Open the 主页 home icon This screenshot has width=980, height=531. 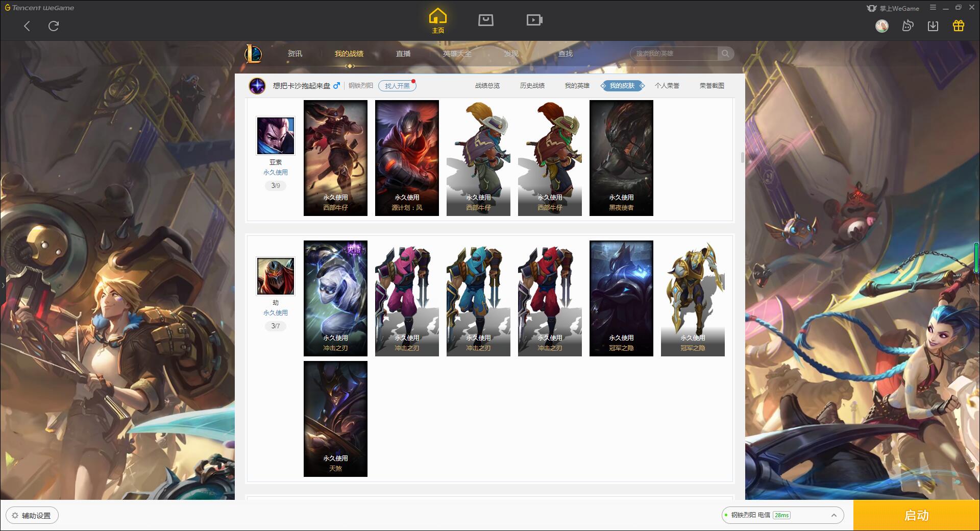point(438,21)
